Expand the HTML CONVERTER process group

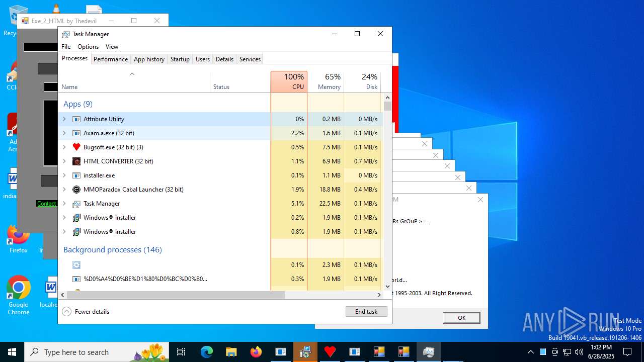pos(64,161)
